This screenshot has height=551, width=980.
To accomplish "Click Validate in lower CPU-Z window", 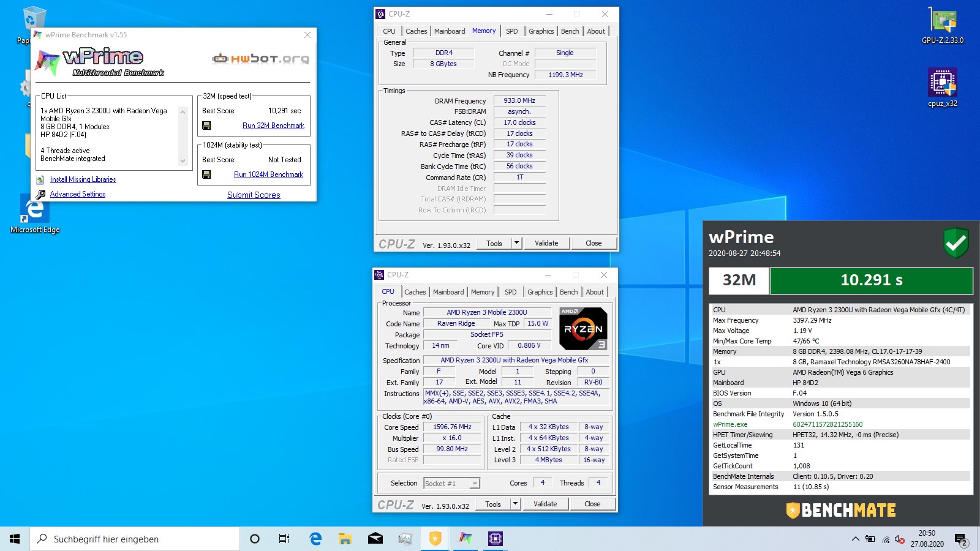I will (x=545, y=504).
